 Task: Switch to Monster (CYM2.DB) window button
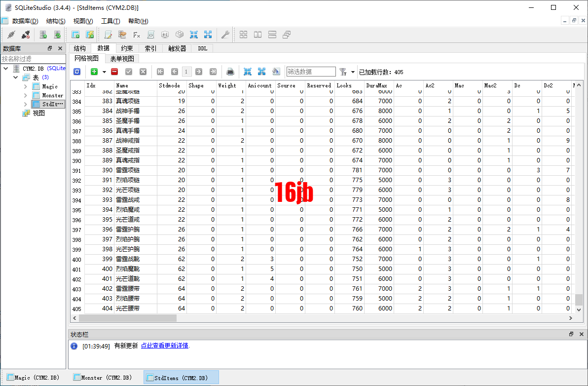(103, 377)
